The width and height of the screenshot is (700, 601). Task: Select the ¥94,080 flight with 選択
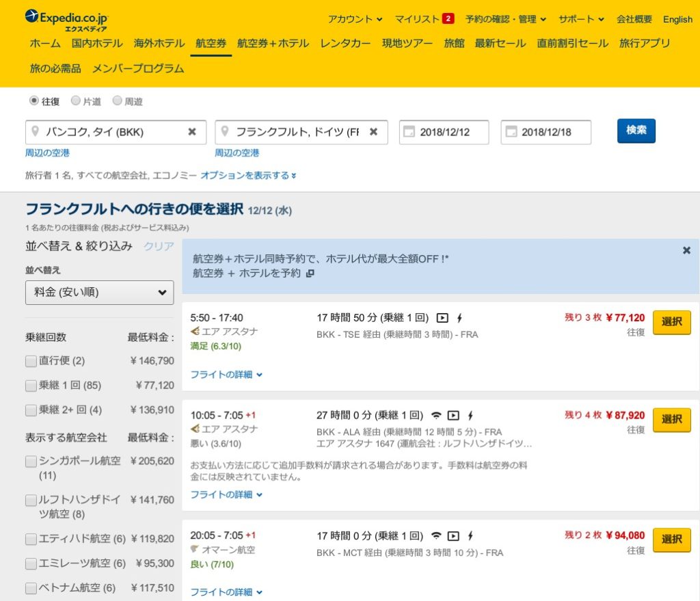coord(671,540)
